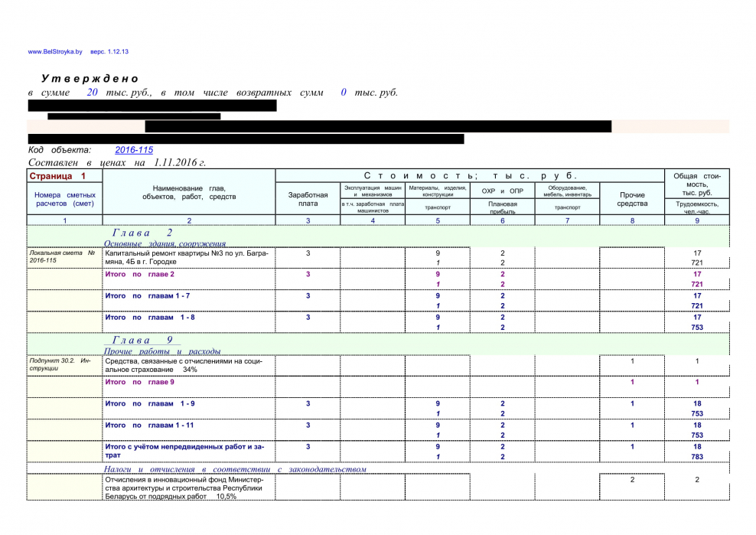Click the "Страница 1" header cell
The height and width of the screenshot is (535, 756).
tap(57, 176)
